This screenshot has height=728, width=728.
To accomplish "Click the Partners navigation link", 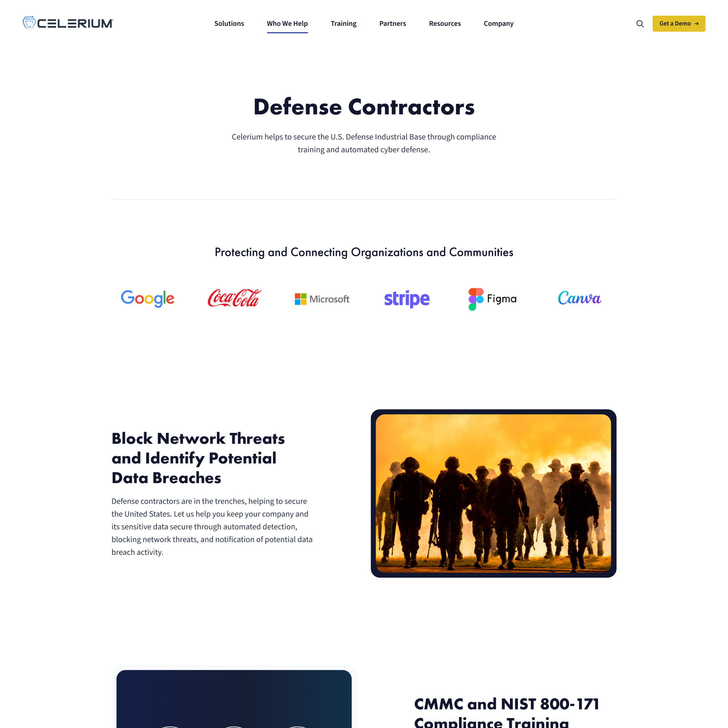I will pos(393,23).
